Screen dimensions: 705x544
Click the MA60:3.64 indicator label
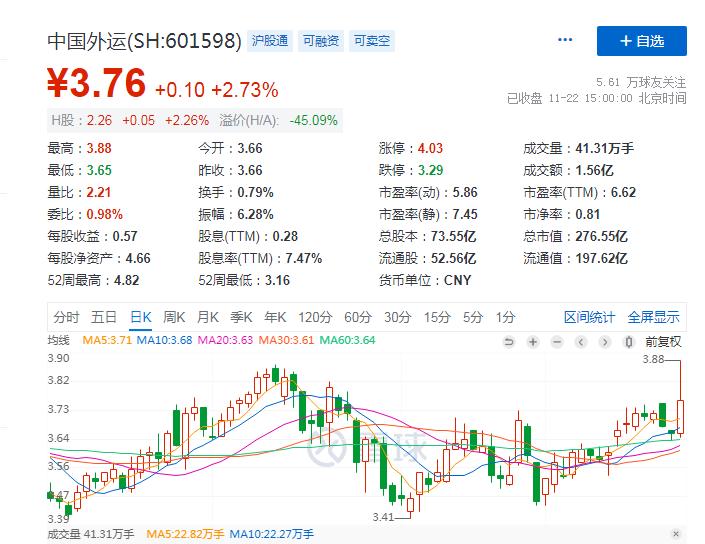pos(347,340)
